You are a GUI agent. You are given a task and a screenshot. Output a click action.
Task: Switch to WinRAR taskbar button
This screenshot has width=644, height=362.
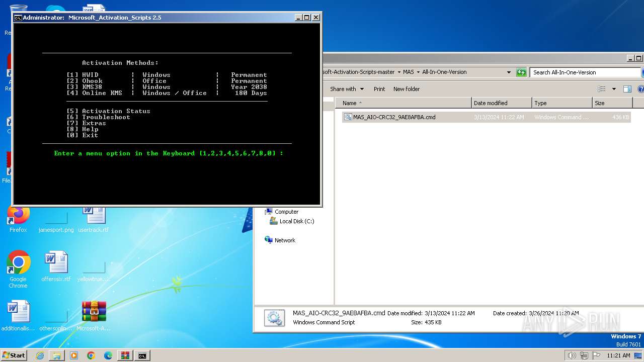[125, 355]
